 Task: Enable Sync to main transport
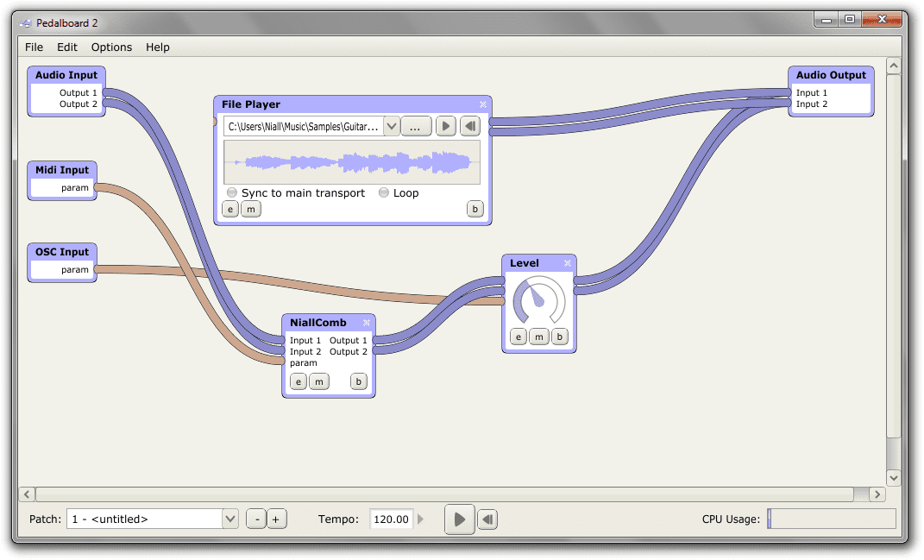pos(232,193)
